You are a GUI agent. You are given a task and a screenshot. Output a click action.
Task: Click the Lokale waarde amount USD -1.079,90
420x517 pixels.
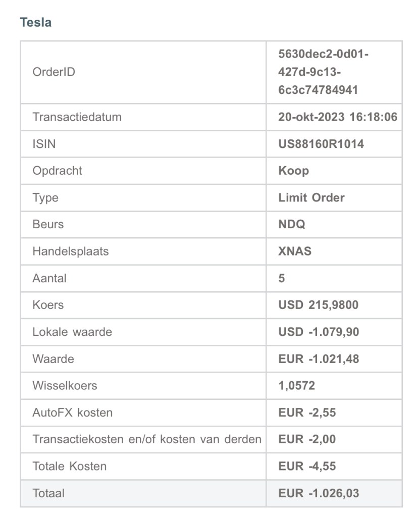(x=320, y=332)
